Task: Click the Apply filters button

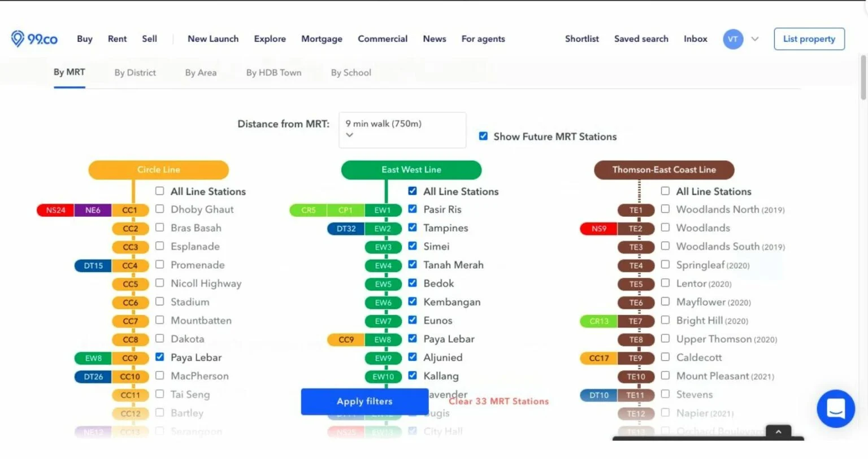Action: pyautogui.click(x=364, y=401)
